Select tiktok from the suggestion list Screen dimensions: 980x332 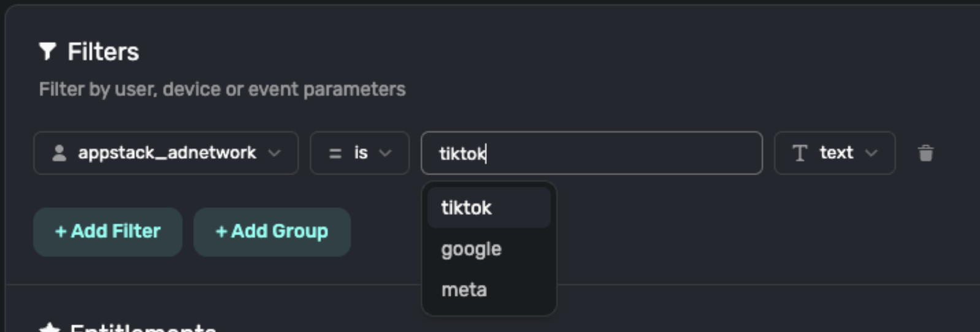click(489, 208)
